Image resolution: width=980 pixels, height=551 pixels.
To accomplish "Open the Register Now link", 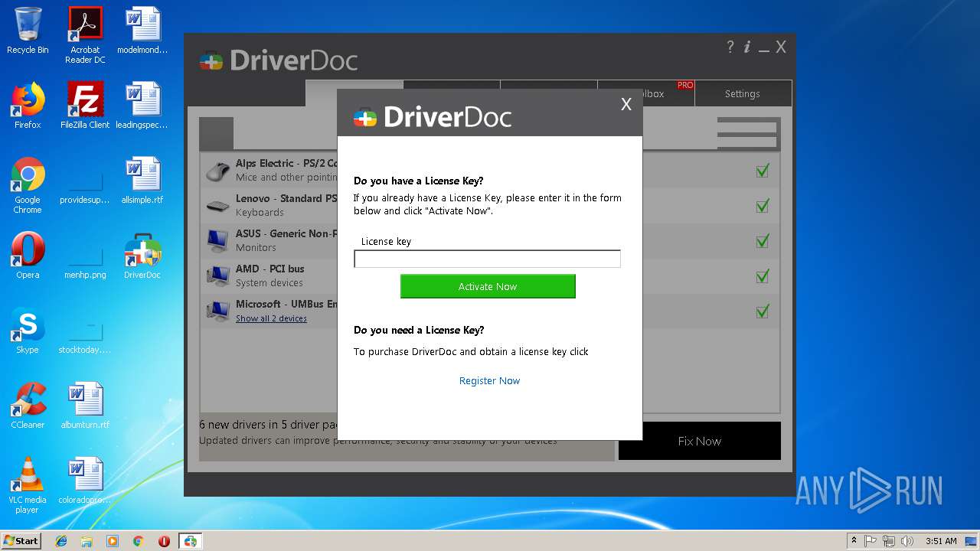I will tap(489, 380).
